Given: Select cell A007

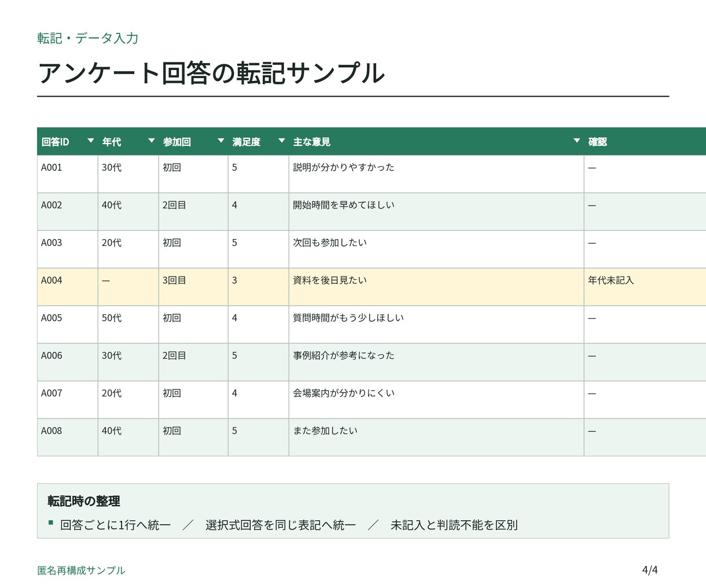Looking at the screenshot, I should pos(68,400).
